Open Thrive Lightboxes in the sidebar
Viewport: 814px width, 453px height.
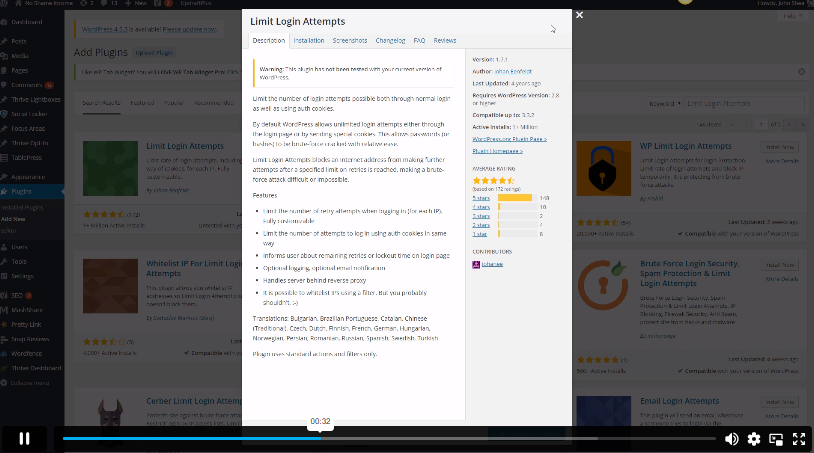pos(36,100)
